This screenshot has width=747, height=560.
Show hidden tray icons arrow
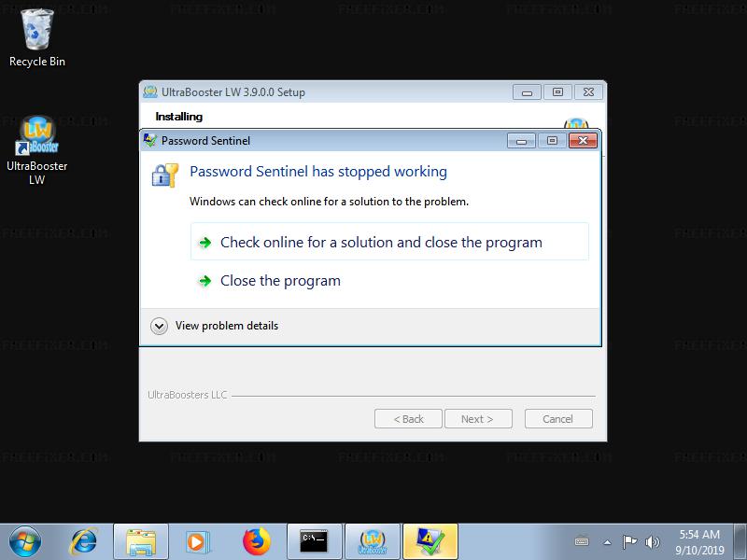(x=608, y=542)
